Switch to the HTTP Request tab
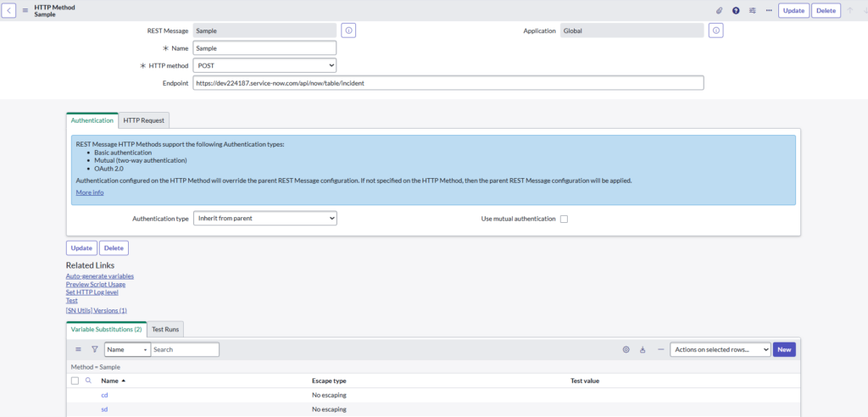868x417 pixels. click(143, 120)
